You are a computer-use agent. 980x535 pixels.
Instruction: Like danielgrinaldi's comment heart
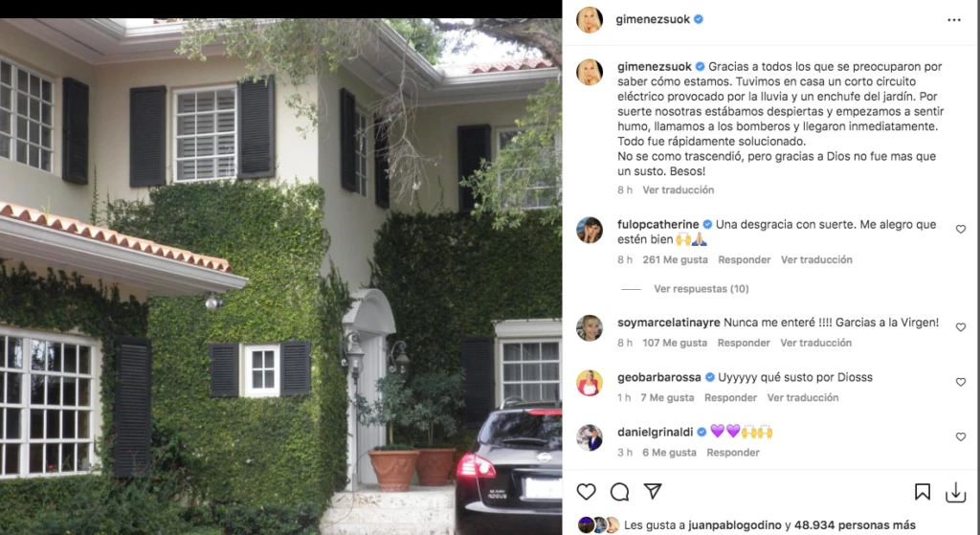tap(961, 436)
